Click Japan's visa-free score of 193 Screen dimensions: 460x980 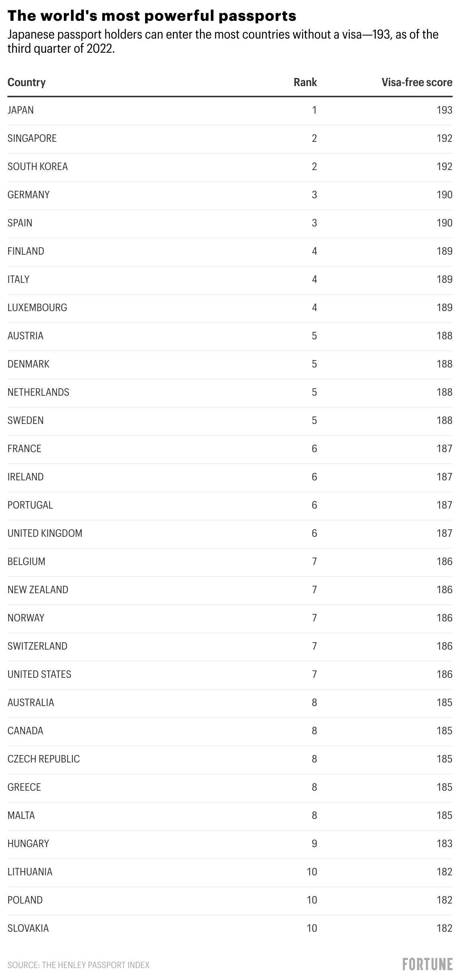(x=444, y=110)
